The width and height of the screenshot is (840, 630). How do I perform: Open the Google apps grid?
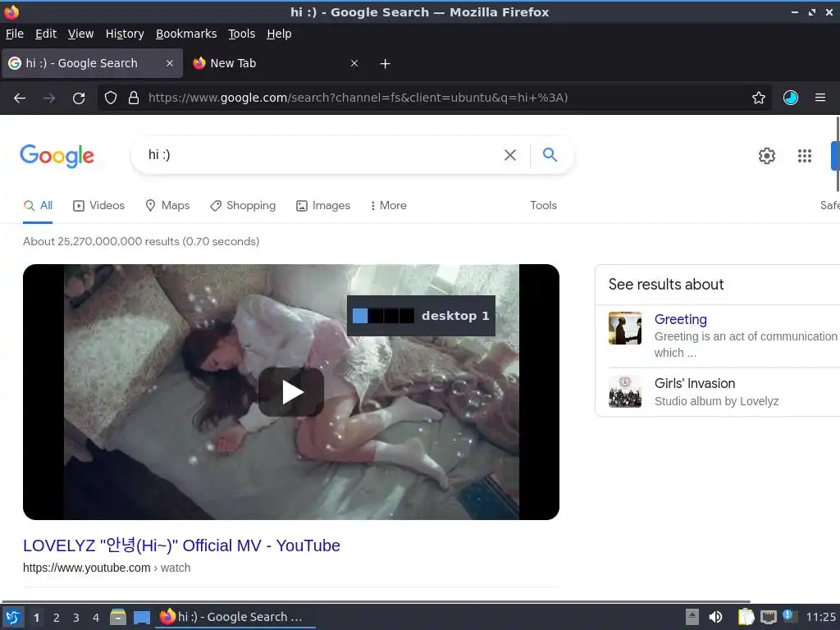[805, 155]
